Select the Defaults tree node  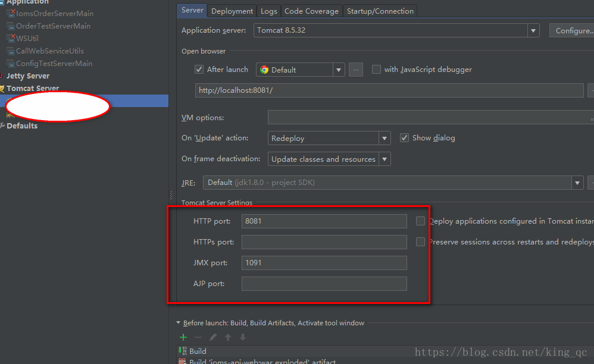22,125
